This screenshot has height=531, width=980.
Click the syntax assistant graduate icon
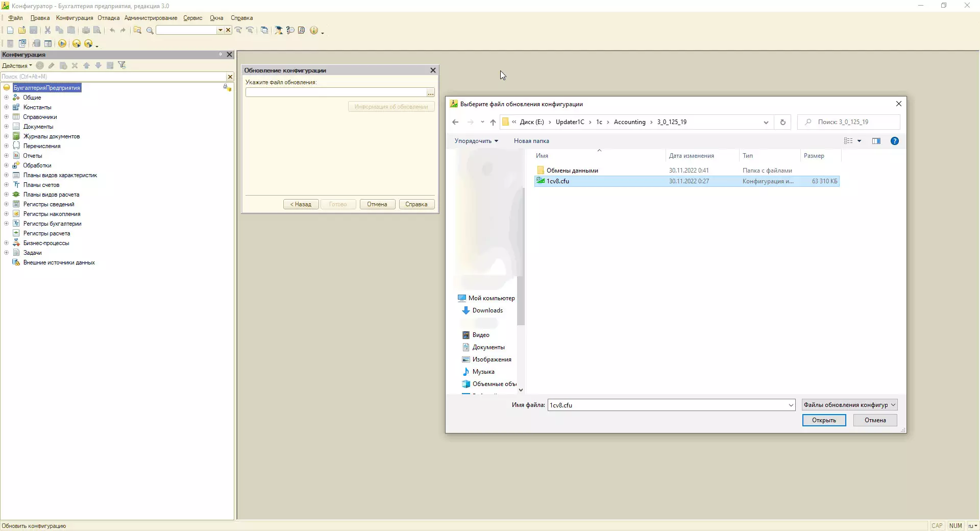pyautogui.click(x=278, y=31)
